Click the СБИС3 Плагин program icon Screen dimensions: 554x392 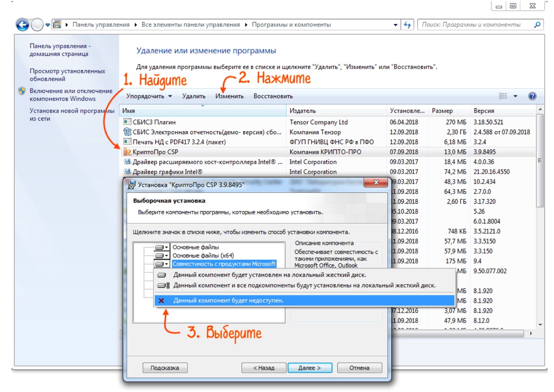(127, 122)
